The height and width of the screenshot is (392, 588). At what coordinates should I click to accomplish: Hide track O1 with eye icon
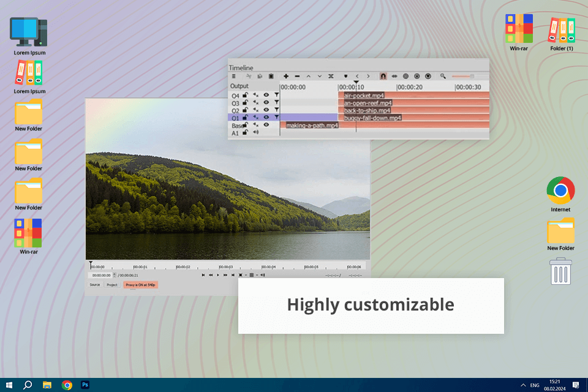pos(266,118)
